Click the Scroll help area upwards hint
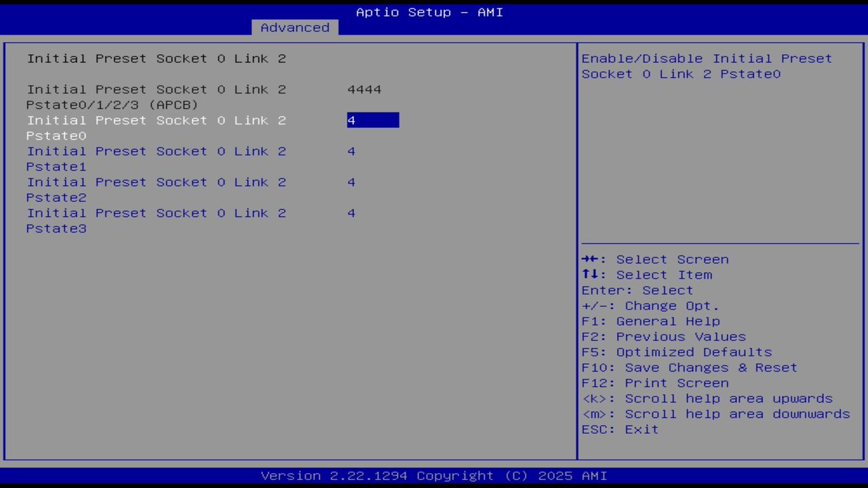 coord(707,398)
